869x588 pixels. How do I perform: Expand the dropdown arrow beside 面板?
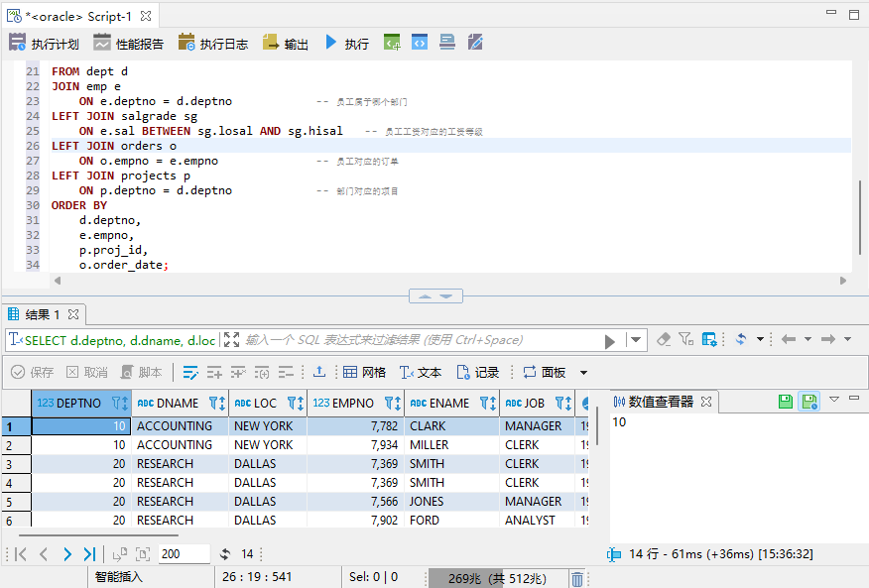click(583, 373)
